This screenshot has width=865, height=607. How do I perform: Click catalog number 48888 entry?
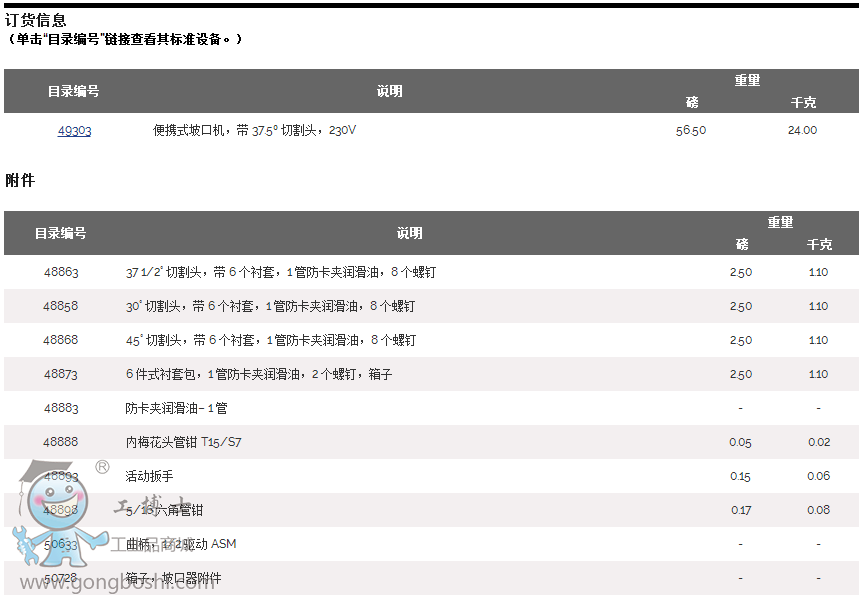tap(60, 442)
